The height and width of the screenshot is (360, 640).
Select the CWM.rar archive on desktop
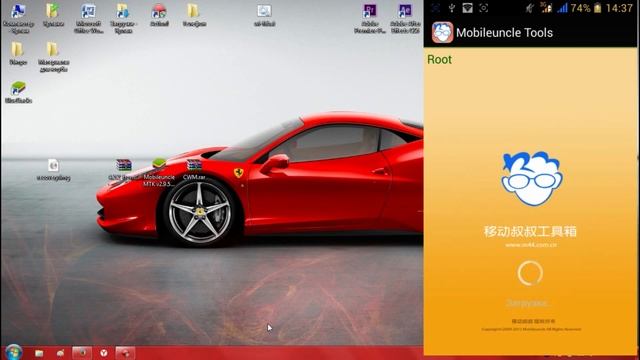coord(194,164)
